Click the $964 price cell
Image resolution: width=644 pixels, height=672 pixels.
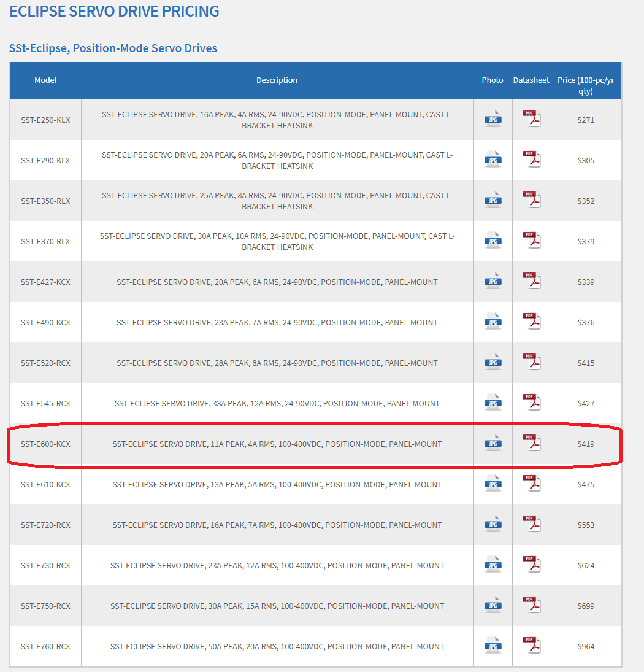tap(586, 646)
